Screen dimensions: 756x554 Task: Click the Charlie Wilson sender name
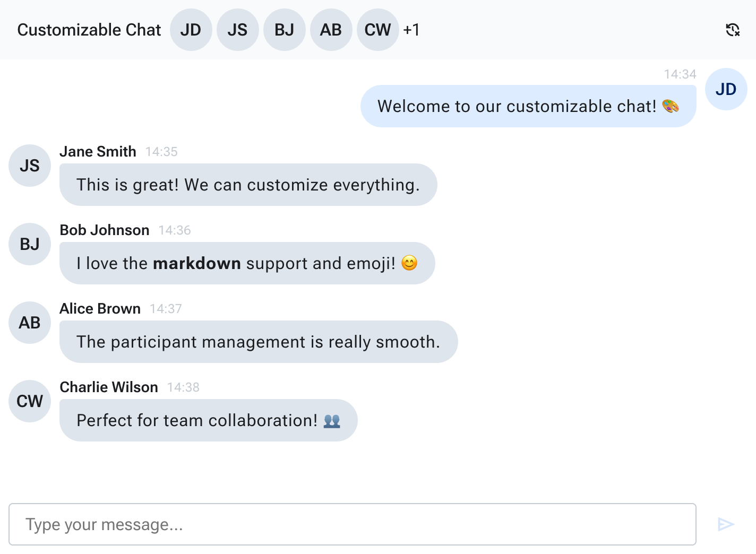coord(109,387)
